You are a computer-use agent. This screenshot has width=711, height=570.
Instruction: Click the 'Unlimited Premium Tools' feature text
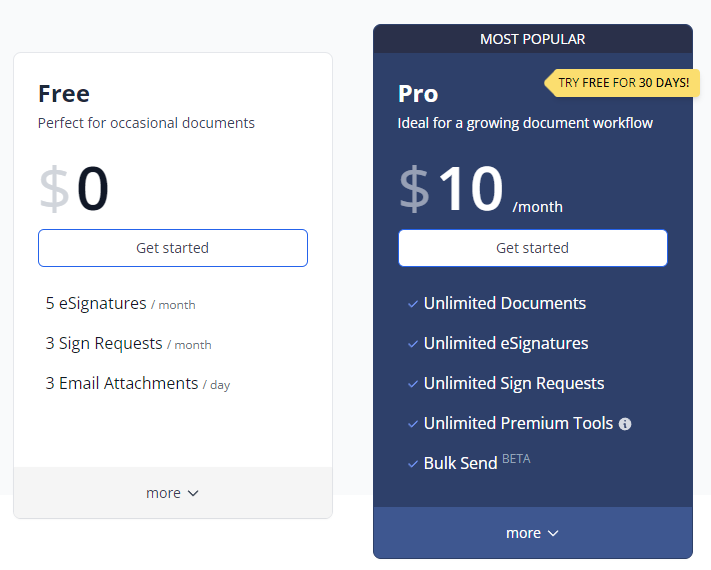[x=518, y=424]
